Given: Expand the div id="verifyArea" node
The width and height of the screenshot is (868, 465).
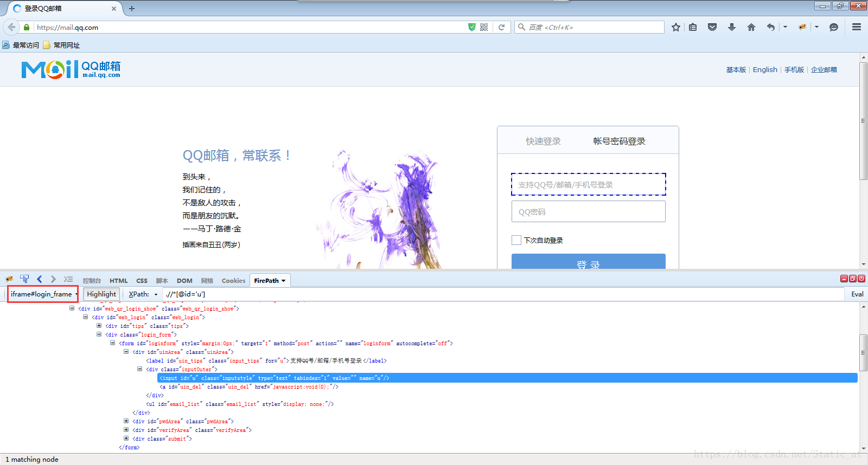Looking at the screenshot, I should pyautogui.click(x=126, y=430).
